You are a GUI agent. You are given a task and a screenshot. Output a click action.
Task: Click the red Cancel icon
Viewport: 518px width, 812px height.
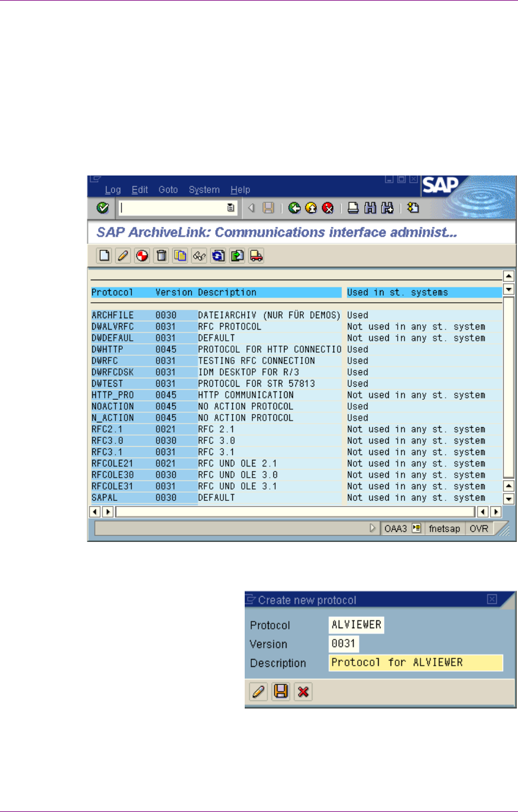click(327, 208)
